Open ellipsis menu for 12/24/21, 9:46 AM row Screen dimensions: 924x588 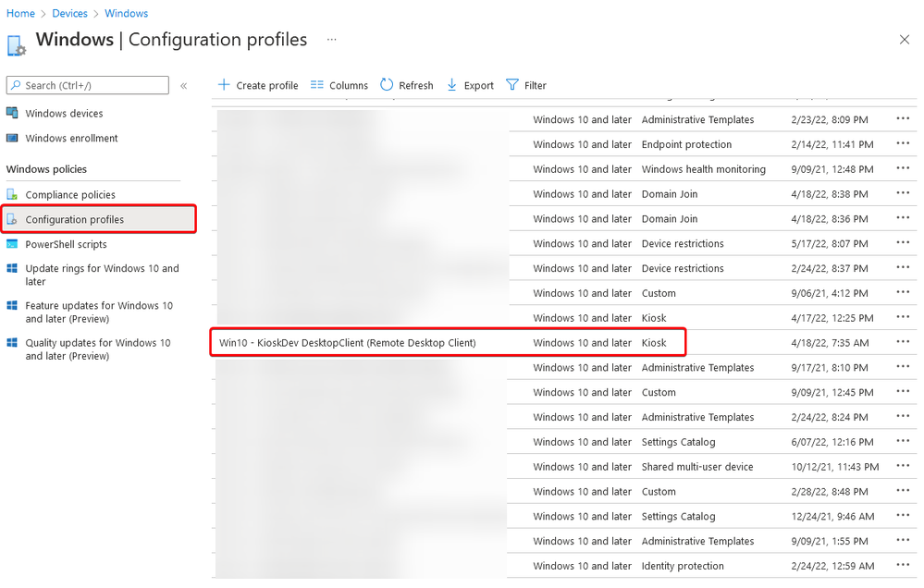903,515
